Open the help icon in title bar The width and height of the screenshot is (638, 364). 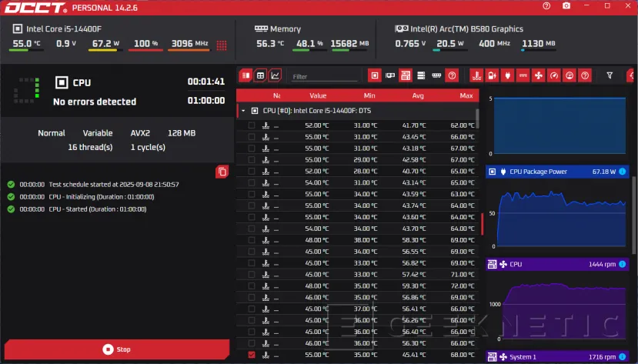click(x=546, y=6)
